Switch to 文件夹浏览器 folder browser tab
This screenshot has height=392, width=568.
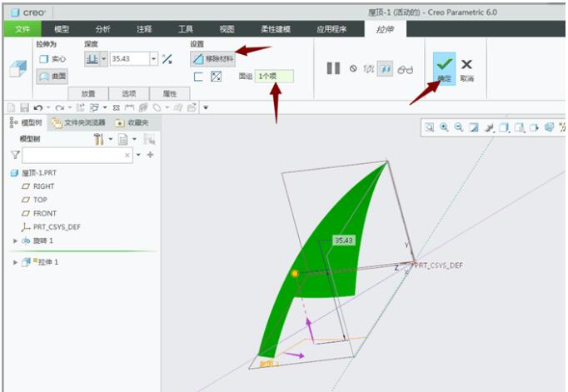tap(79, 122)
